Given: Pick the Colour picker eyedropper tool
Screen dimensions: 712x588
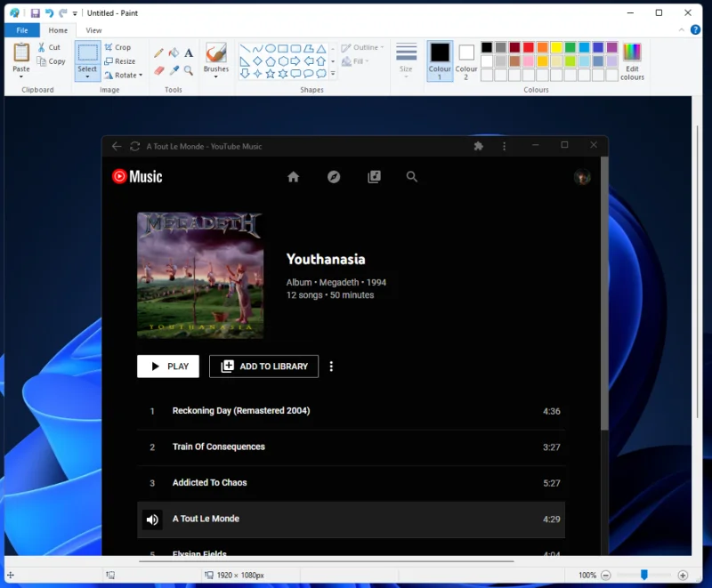Looking at the screenshot, I should coord(174,69).
